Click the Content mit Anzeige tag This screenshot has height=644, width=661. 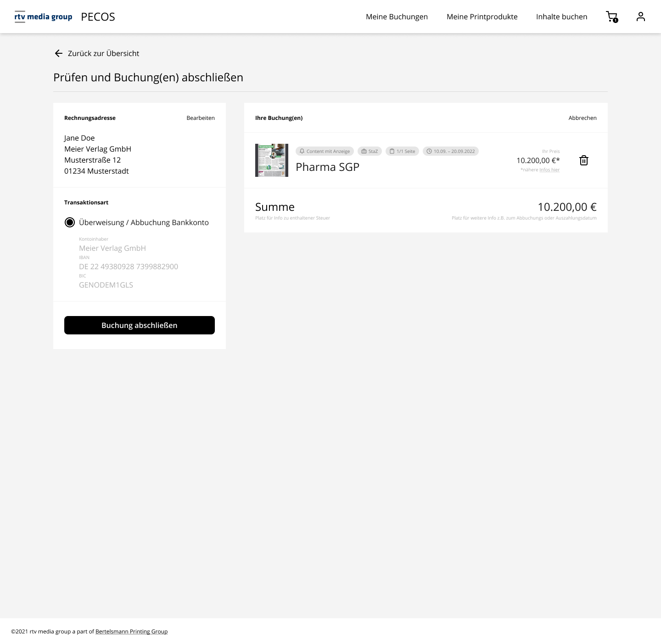click(x=325, y=151)
